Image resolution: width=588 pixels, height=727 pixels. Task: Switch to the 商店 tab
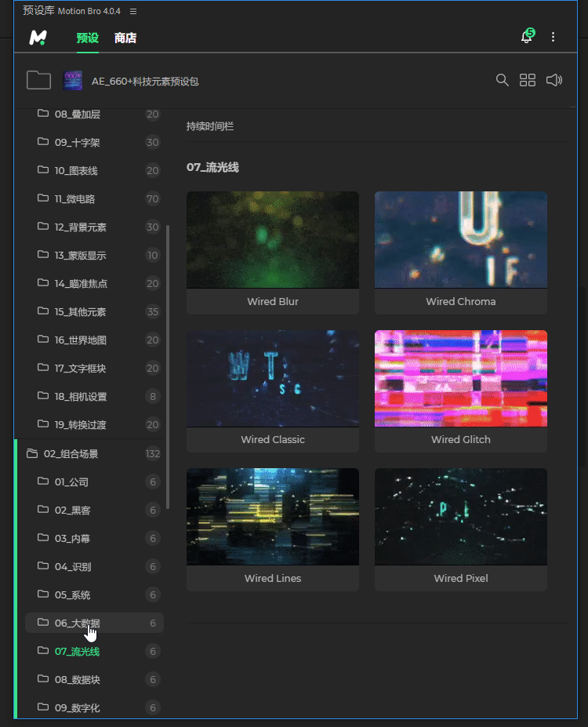pos(125,38)
